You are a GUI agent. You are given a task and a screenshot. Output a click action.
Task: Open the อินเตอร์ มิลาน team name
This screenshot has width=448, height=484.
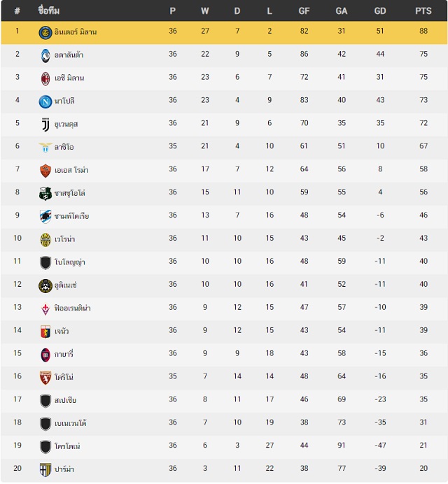click(76, 31)
